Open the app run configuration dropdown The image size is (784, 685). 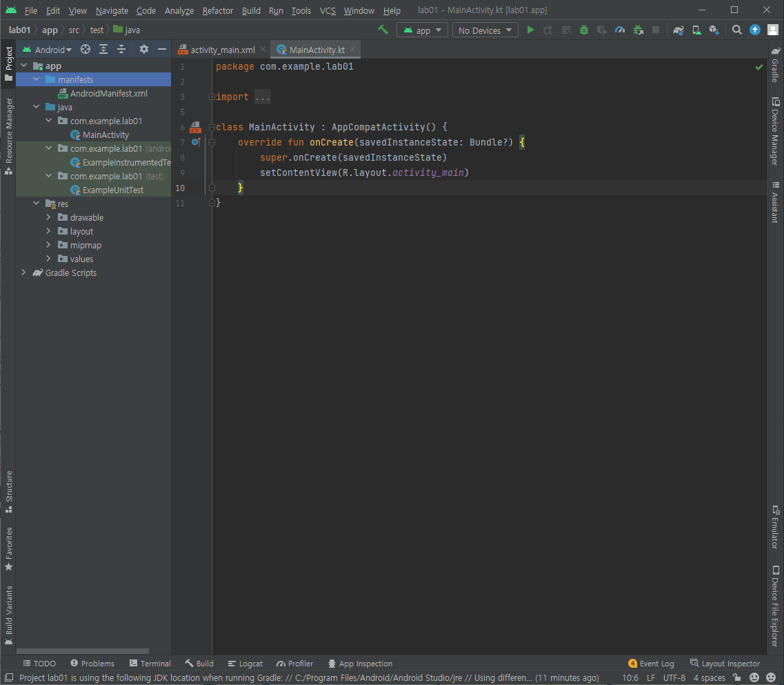point(422,30)
